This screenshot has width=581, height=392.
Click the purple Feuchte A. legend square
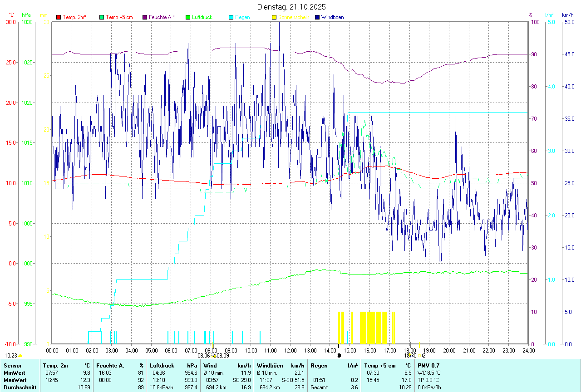[x=145, y=17]
